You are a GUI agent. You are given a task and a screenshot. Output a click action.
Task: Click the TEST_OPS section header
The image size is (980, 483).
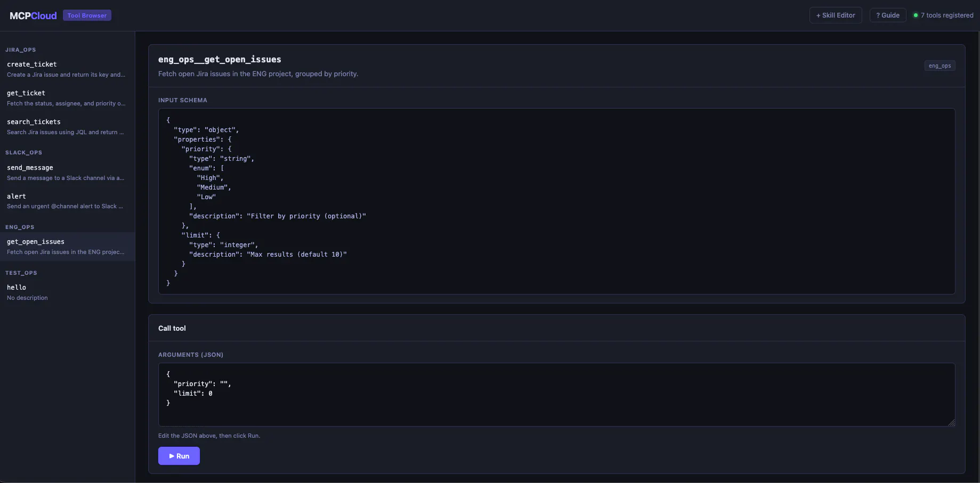click(x=21, y=273)
